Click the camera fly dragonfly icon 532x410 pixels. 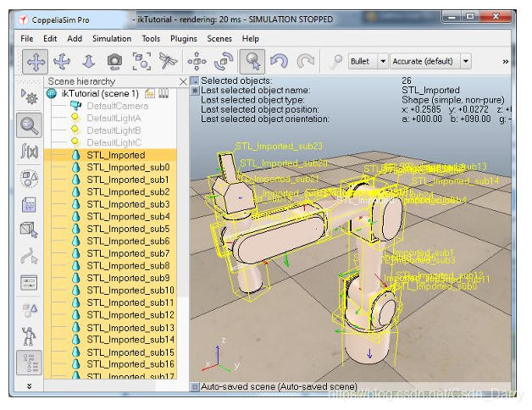pyautogui.click(x=168, y=62)
